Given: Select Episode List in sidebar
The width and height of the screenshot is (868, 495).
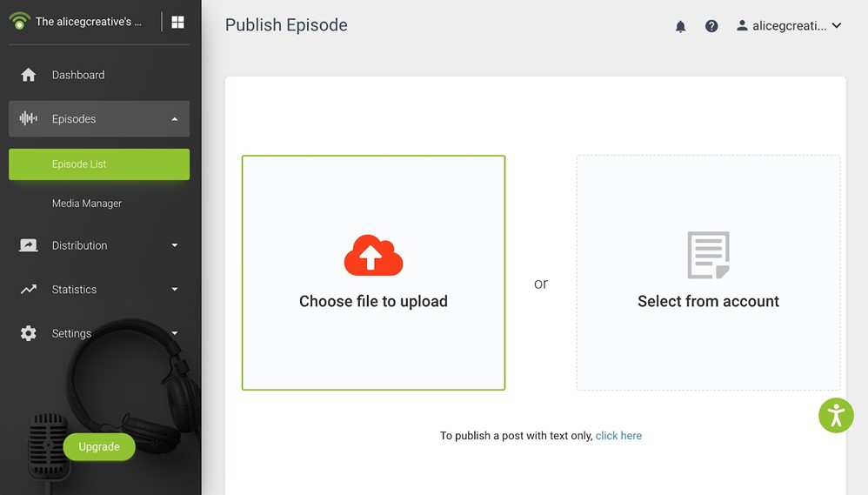Looking at the screenshot, I should tap(99, 164).
